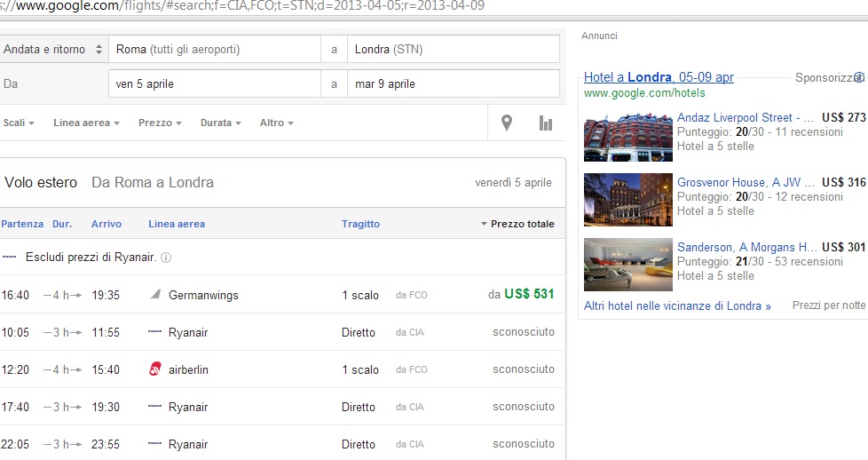Select the Ryanair 17:40 to 19:30 flight

[283, 406]
